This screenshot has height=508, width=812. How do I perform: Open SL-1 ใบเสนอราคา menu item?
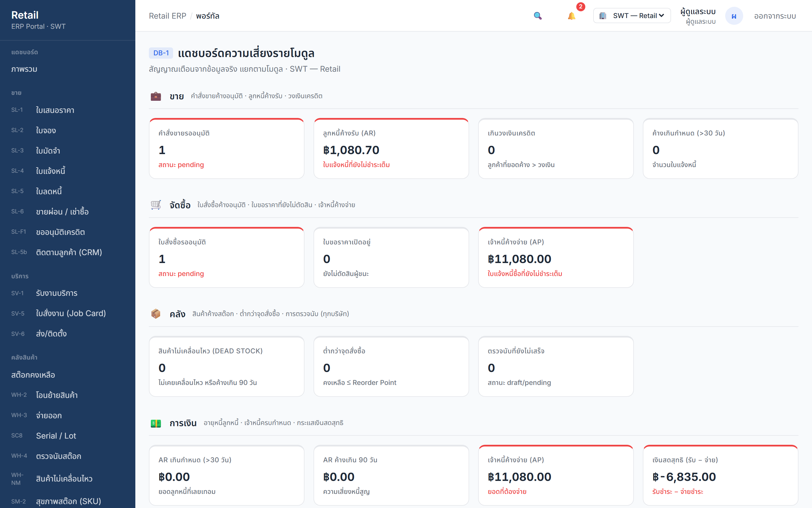click(x=67, y=110)
